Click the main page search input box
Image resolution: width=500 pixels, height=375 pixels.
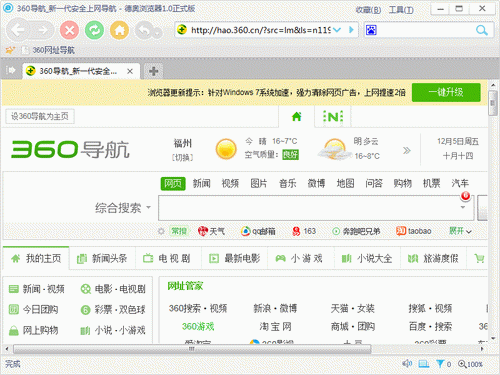point(315,208)
